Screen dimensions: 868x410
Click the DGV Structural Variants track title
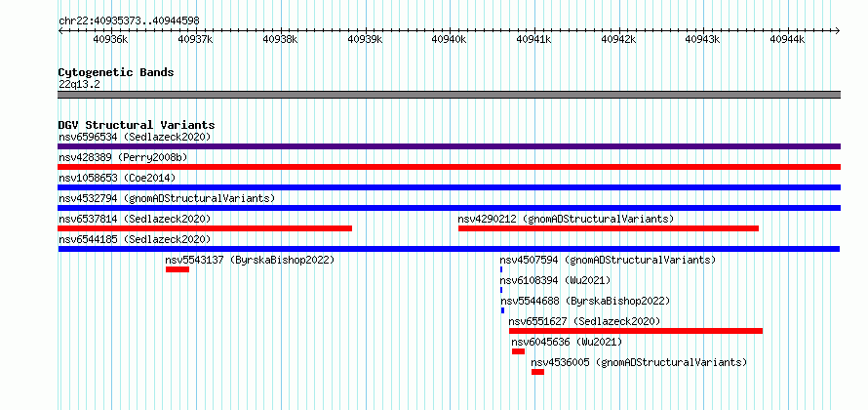click(x=137, y=125)
